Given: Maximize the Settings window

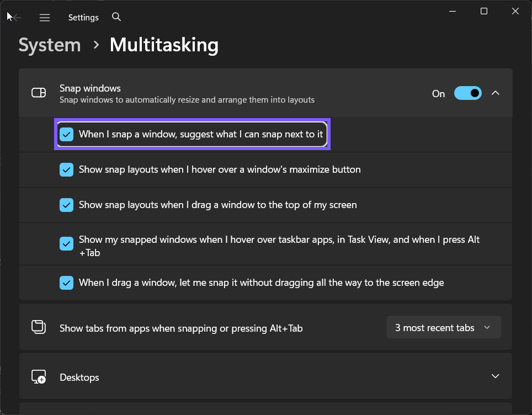Looking at the screenshot, I should (x=484, y=11).
